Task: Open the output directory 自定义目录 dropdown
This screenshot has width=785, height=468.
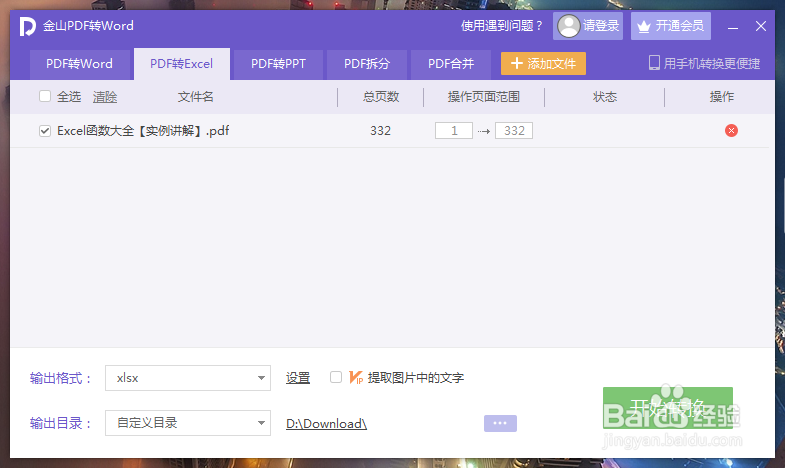Action: click(188, 423)
